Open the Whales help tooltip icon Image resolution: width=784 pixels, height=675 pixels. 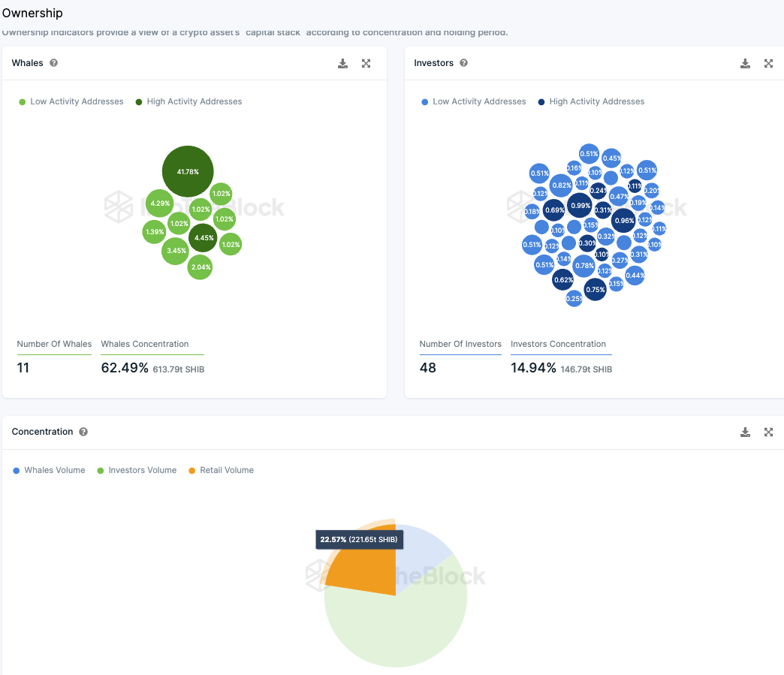point(53,63)
